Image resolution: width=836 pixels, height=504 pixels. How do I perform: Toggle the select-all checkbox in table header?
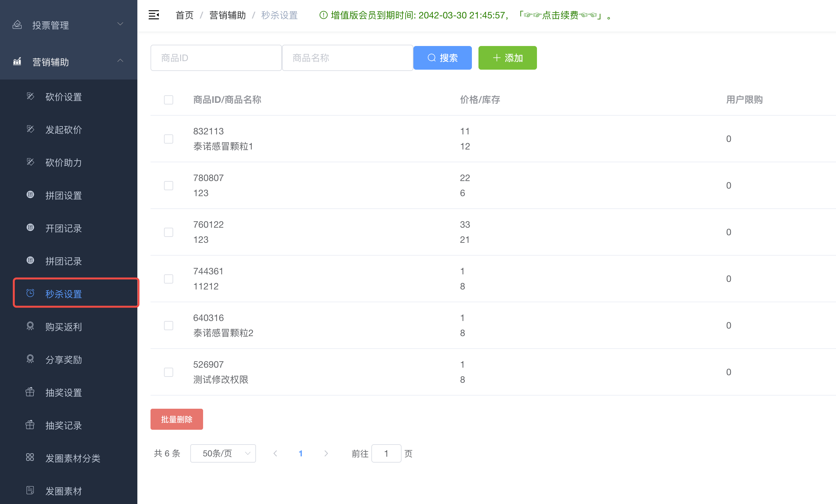point(168,100)
